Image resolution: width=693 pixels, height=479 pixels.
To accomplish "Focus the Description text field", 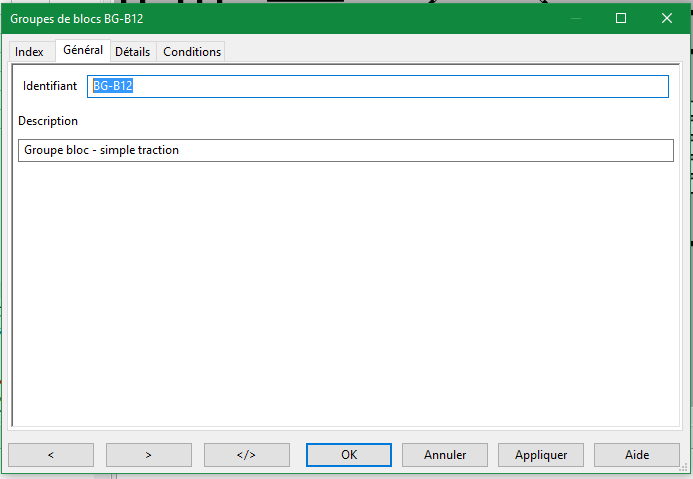I will click(345, 150).
